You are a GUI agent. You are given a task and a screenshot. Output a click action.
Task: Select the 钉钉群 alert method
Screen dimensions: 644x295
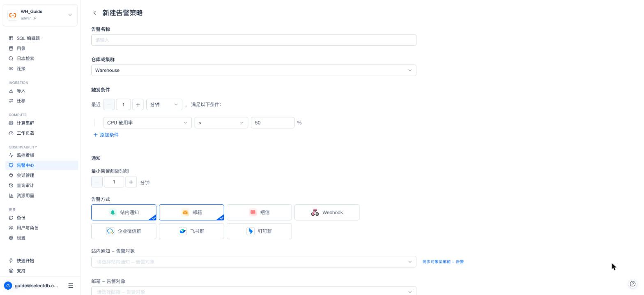259,231
